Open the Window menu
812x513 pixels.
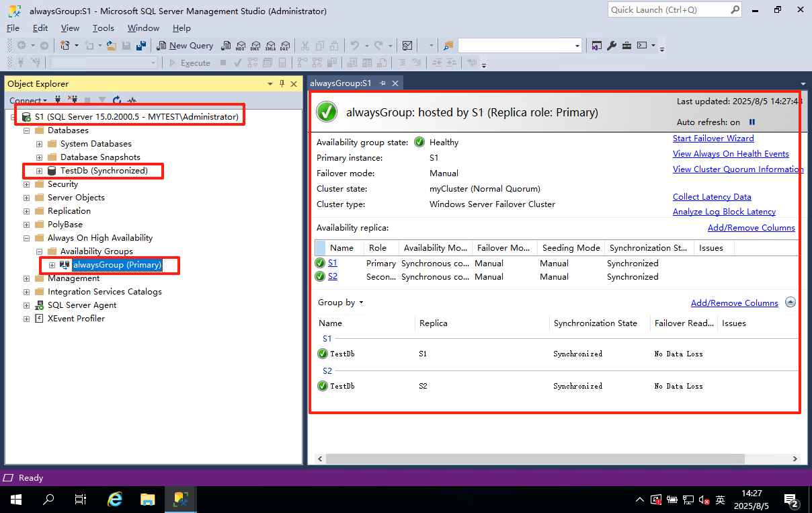click(x=143, y=28)
